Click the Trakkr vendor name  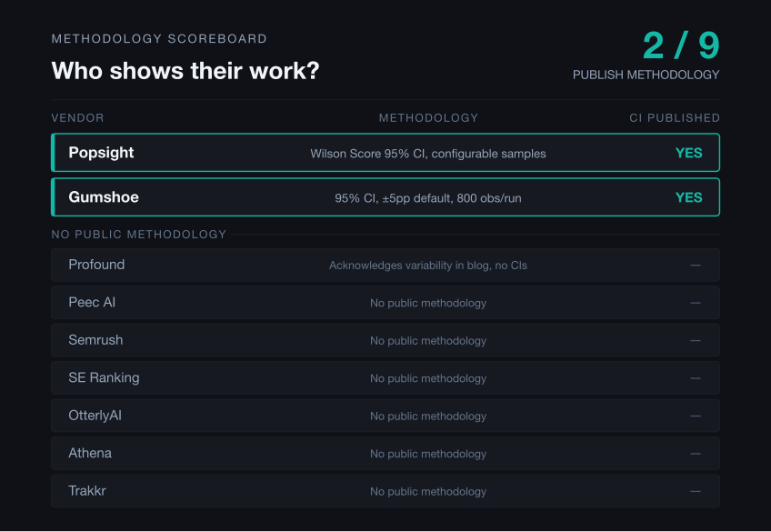(x=87, y=491)
